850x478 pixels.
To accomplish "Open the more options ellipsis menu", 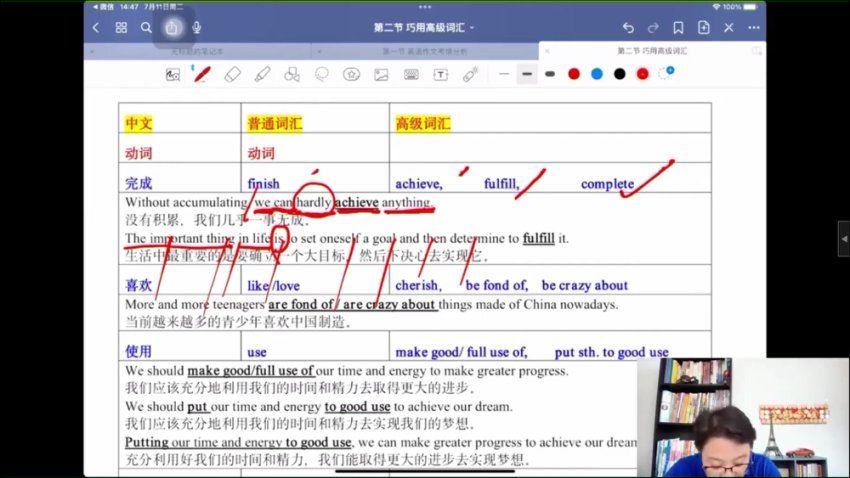I will point(754,28).
